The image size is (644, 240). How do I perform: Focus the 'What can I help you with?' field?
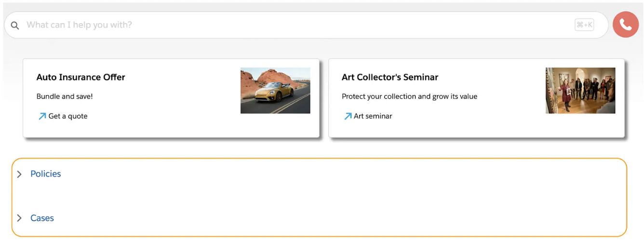(x=289, y=25)
